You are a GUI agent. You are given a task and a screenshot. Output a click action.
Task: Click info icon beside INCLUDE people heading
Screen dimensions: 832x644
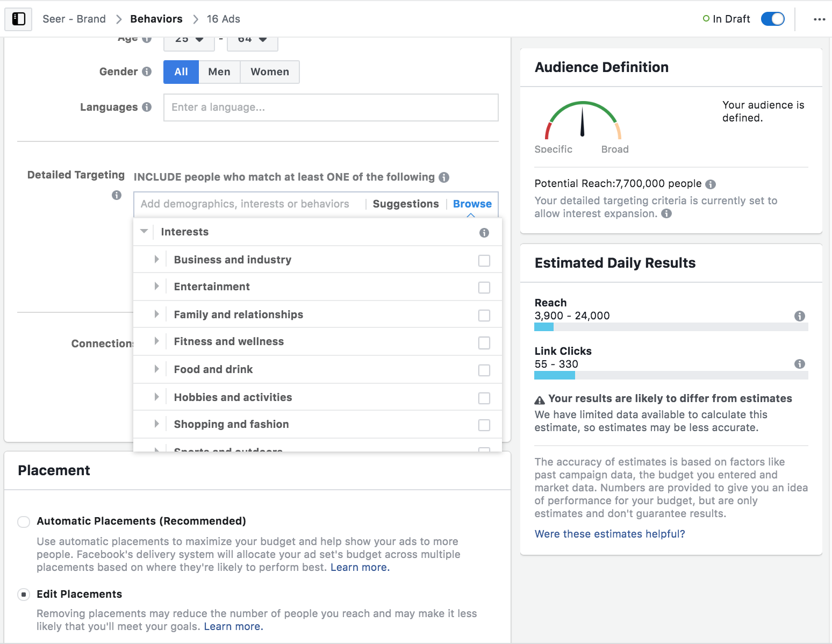444,177
